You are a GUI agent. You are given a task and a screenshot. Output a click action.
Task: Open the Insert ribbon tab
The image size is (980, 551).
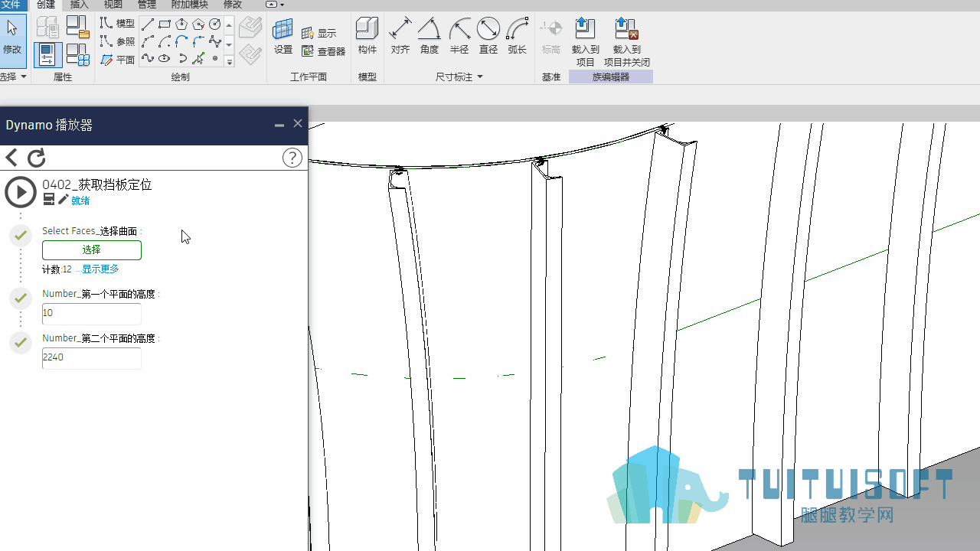coord(80,5)
